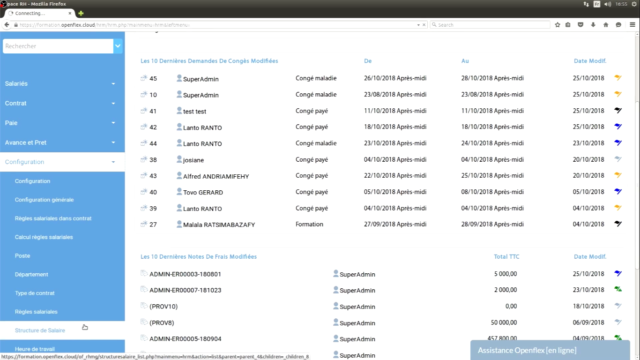Open Type de contrat submenu item
This screenshot has width=640, height=360.
coord(35,293)
